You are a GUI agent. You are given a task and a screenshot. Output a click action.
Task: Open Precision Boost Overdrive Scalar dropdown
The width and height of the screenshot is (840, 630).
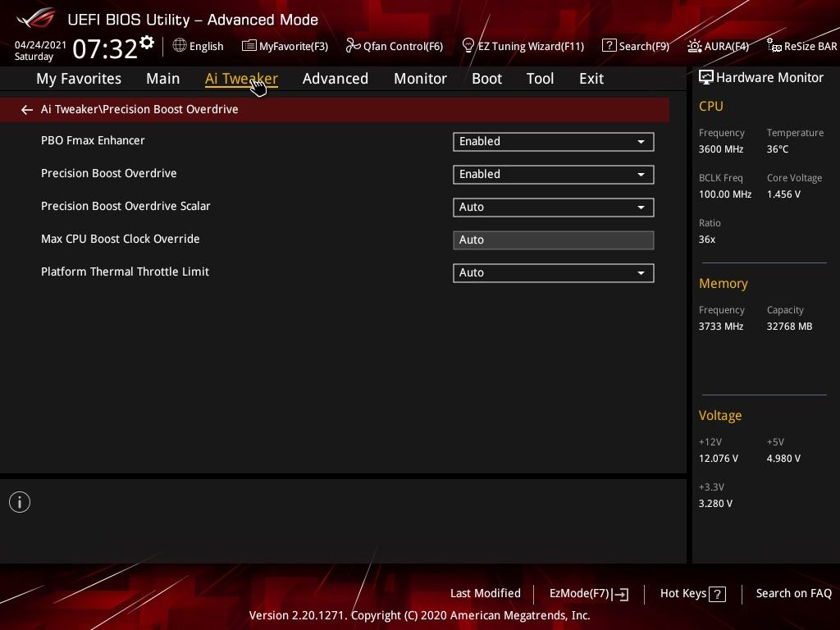pos(554,208)
